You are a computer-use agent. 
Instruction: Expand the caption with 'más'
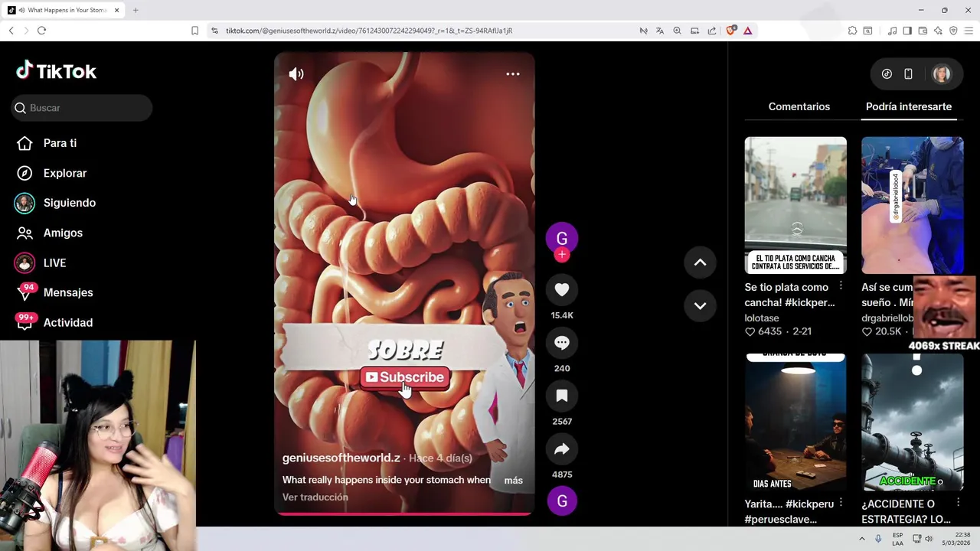tap(513, 481)
